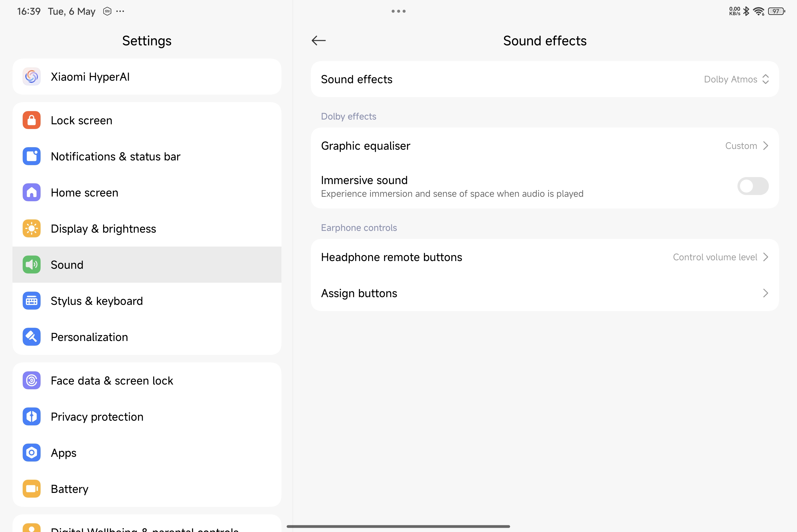The height and width of the screenshot is (532, 797).
Task: Tap the Privacy protection shield icon
Action: point(32,417)
